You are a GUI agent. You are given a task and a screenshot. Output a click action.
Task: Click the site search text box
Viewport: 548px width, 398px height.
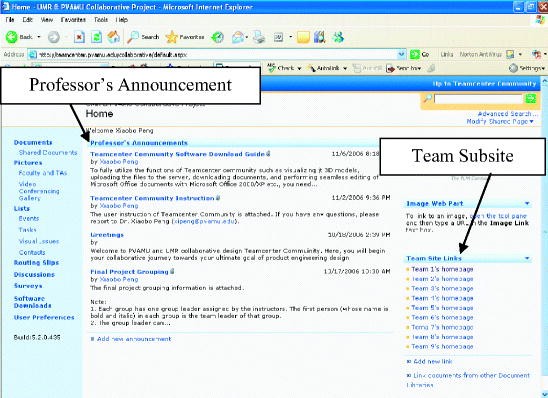point(478,99)
